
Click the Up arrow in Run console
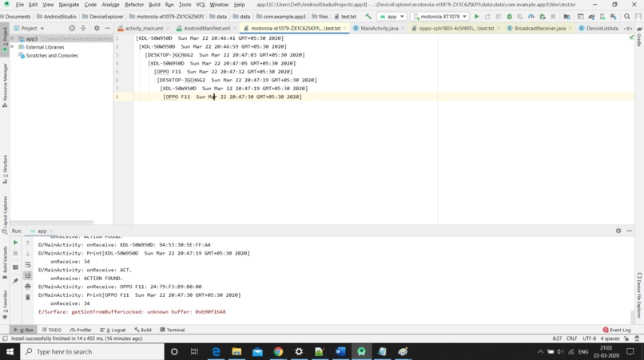click(x=28, y=243)
